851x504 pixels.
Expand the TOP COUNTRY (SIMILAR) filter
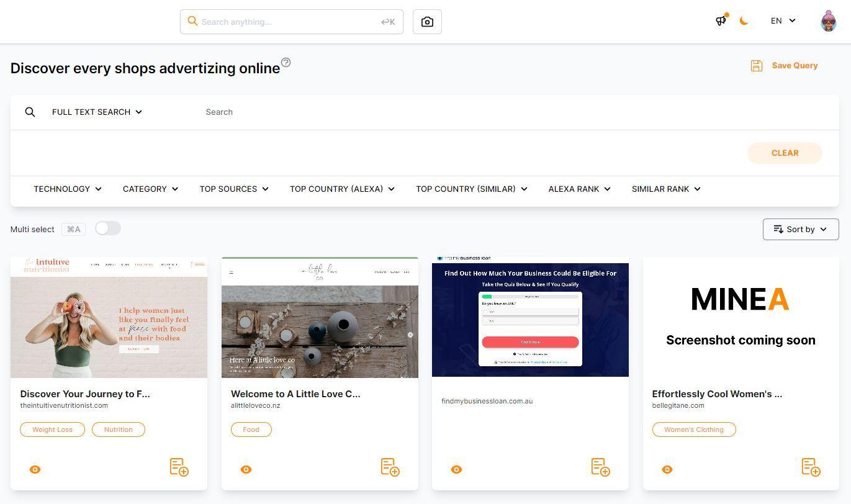472,189
